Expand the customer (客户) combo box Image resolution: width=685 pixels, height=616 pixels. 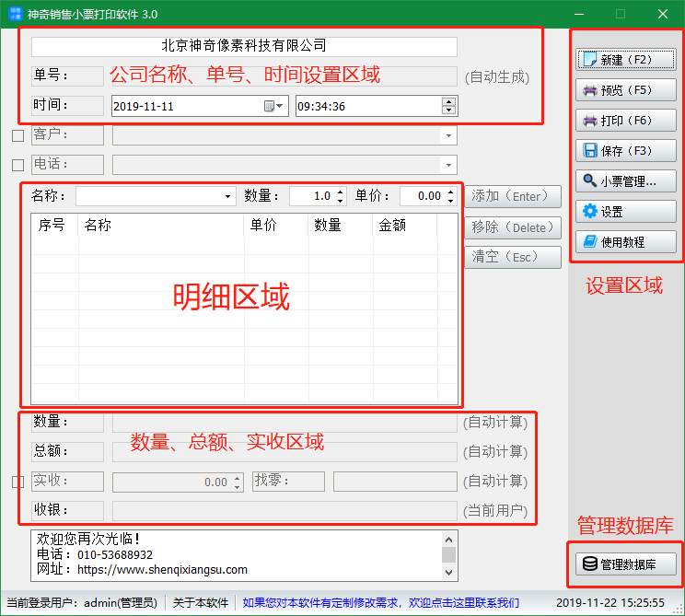coord(448,136)
